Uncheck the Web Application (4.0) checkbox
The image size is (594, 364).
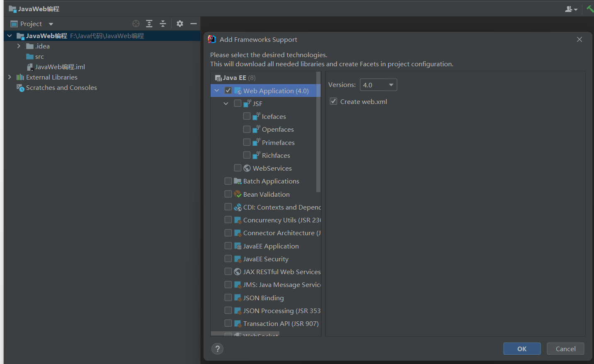pos(228,90)
